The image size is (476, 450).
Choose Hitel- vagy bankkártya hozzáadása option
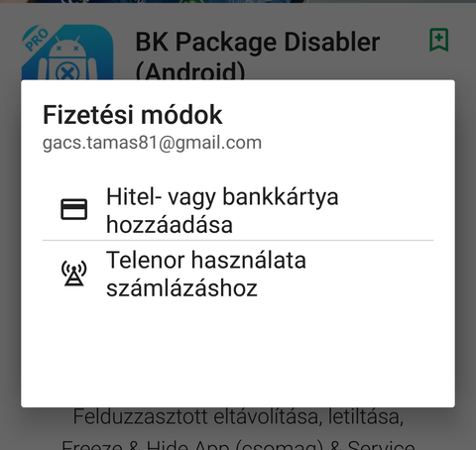tap(238, 210)
